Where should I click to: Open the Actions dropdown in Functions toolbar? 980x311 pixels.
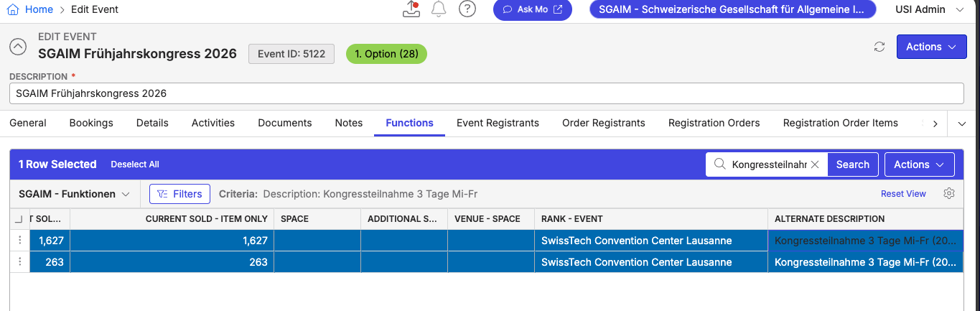pyautogui.click(x=919, y=164)
